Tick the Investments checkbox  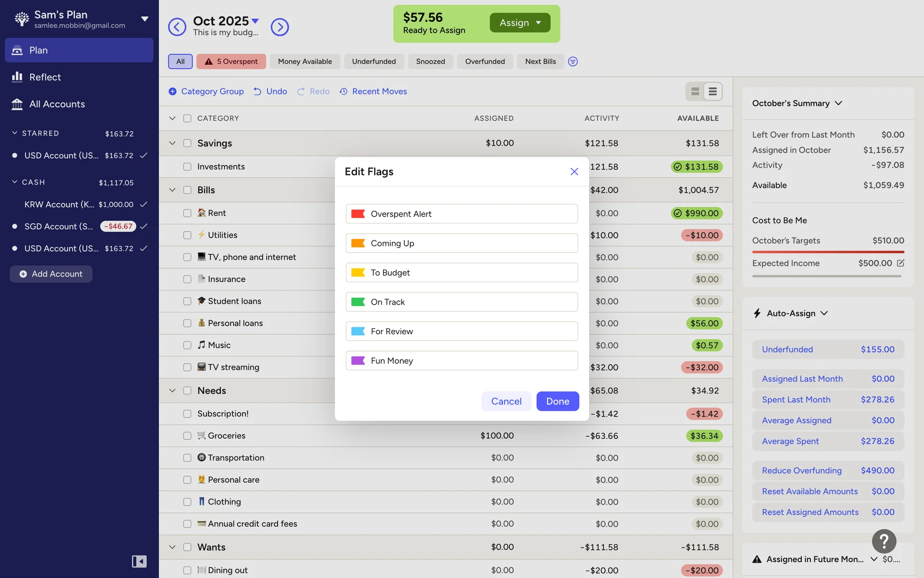(187, 167)
